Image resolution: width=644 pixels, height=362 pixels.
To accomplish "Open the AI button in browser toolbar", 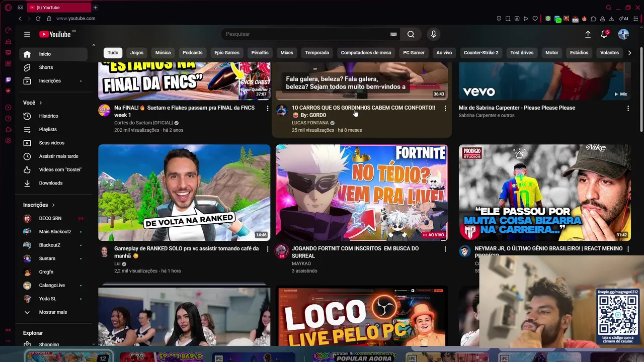I will (x=624, y=19).
